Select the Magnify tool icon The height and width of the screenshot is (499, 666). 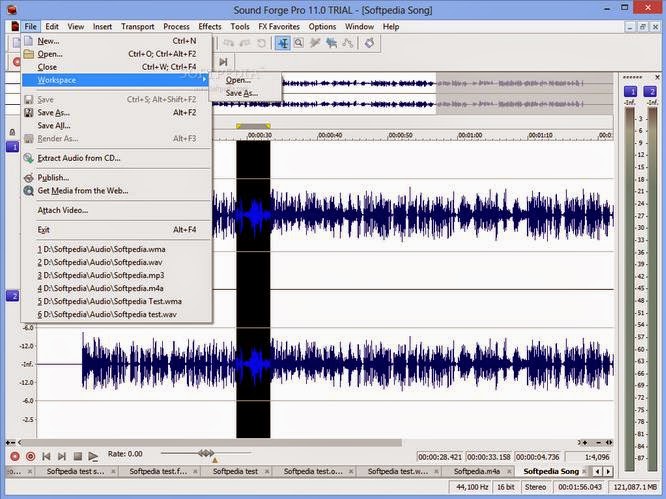coord(299,43)
